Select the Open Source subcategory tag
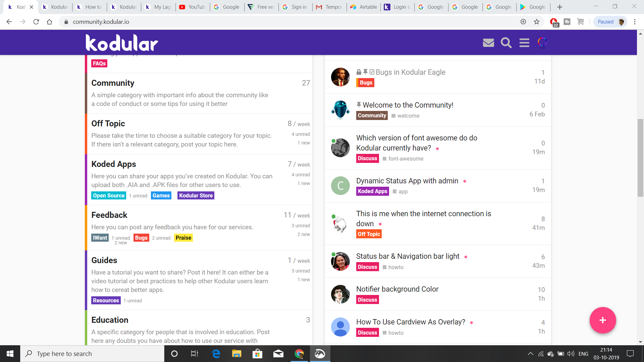Viewport: 644px width, 362px height. pyautogui.click(x=109, y=195)
